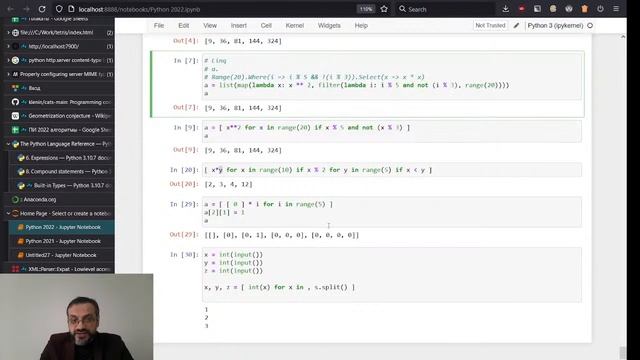The image size is (640, 360).
Task: Click the power button extension icon
Action: coord(600,9)
